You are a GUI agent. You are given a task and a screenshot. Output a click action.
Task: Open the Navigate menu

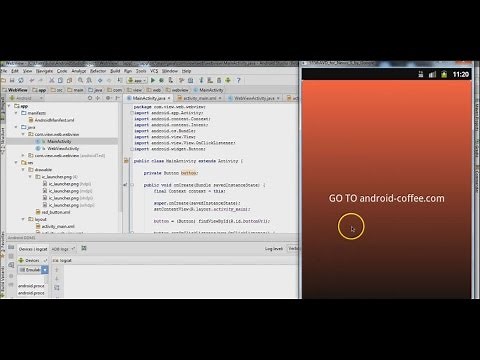click(x=44, y=71)
